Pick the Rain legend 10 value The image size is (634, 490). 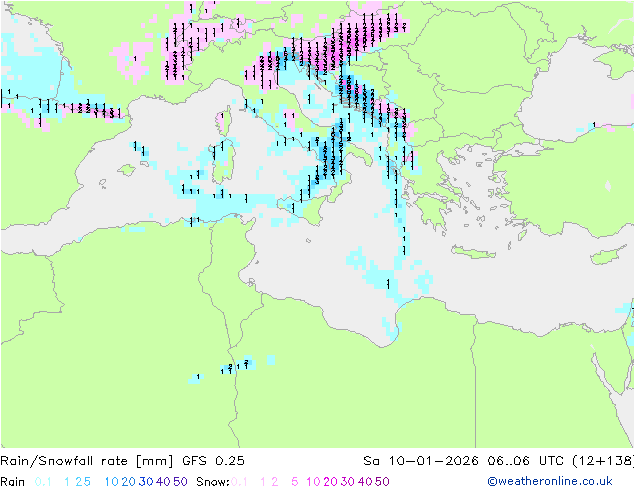(112, 482)
